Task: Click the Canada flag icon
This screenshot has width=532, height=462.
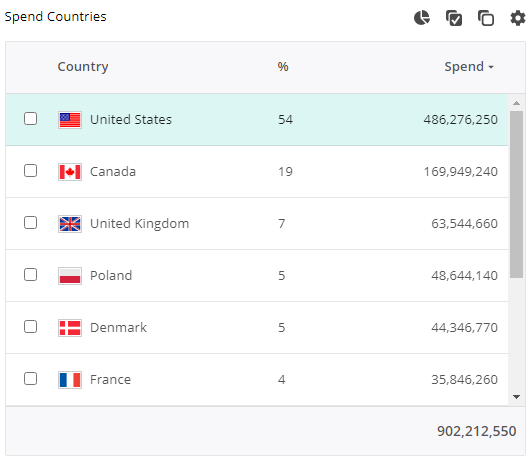Action: coord(70,172)
